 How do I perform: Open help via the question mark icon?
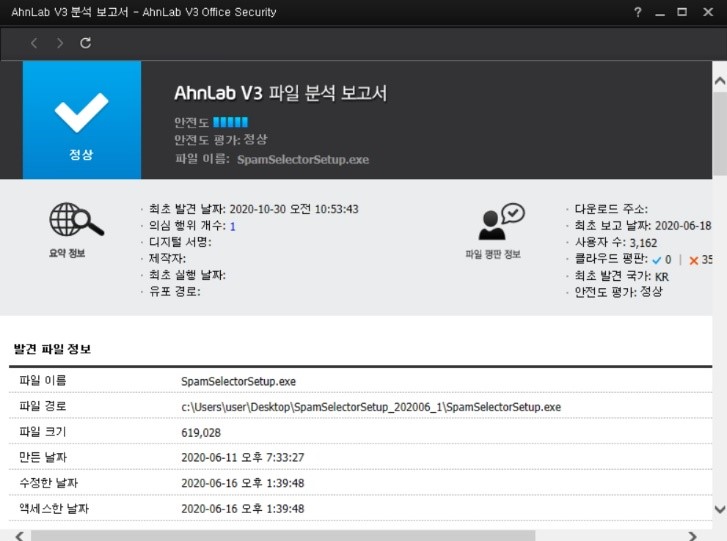click(x=638, y=12)
